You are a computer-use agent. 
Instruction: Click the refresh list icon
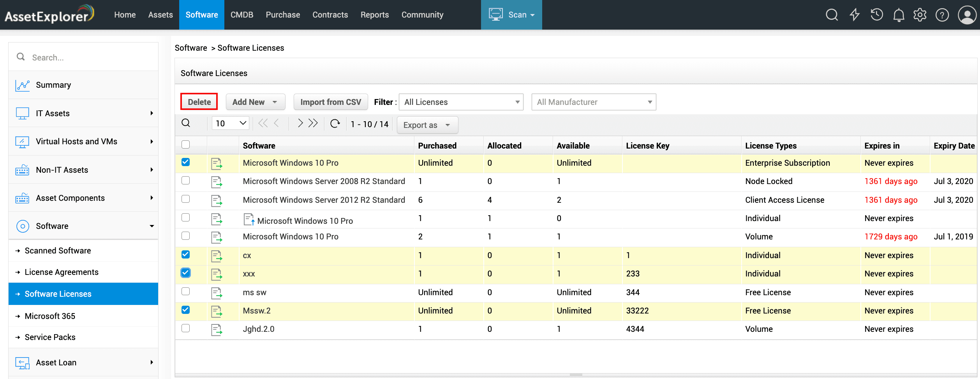pyautogui.click(x=335, y=124)
